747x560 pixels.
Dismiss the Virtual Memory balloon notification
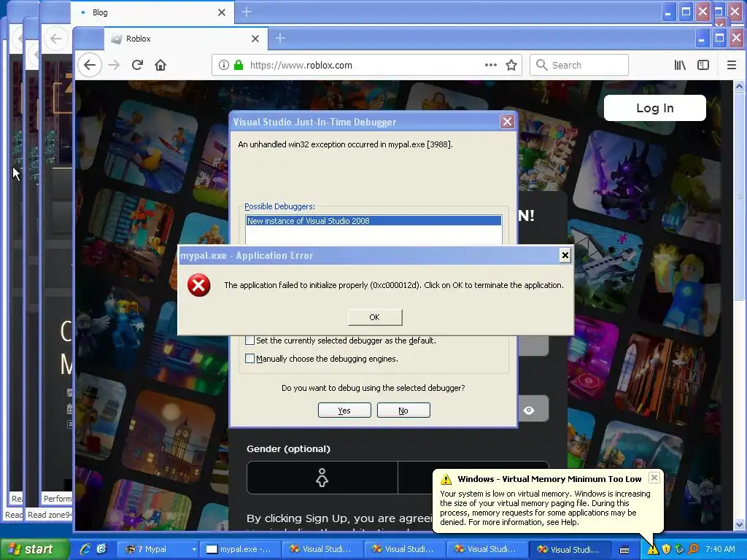click(x=654, y=477)
